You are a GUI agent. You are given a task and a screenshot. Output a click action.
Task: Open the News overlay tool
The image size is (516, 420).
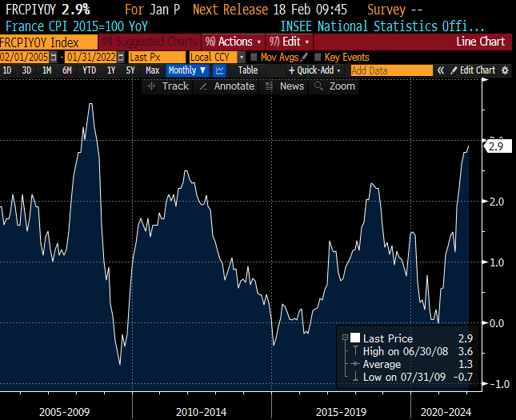tap(285, 86)
